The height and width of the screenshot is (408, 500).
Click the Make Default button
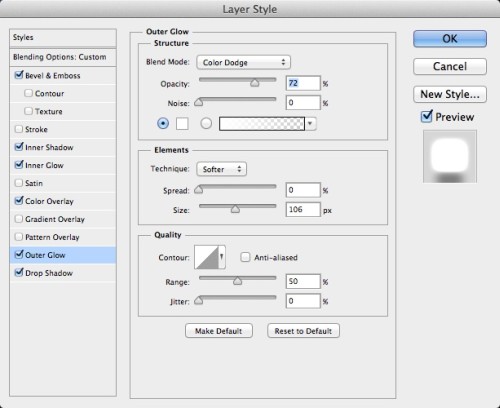pyautogui.click(x=219, y=331)
